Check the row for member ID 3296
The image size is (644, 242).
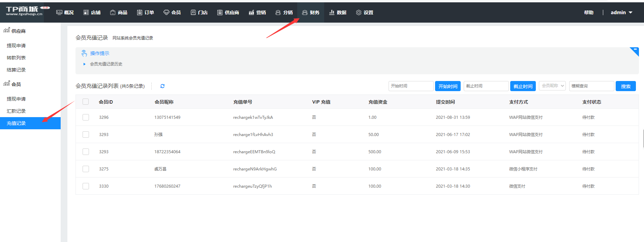pos(86,117)
